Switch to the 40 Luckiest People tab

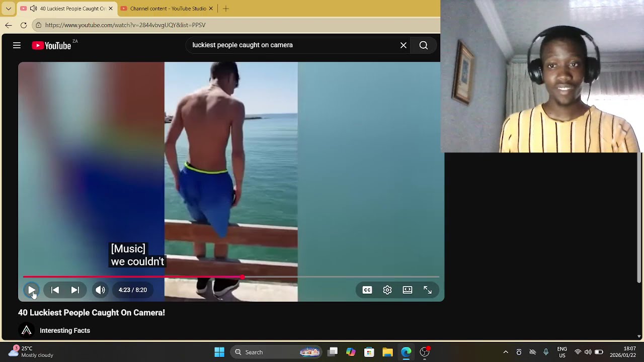click(66, 9)
